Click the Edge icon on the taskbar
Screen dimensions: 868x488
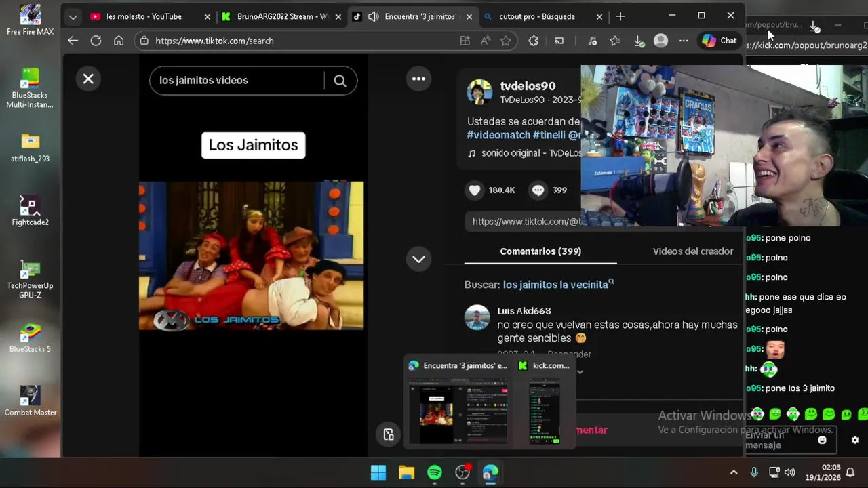click(490, 472)
